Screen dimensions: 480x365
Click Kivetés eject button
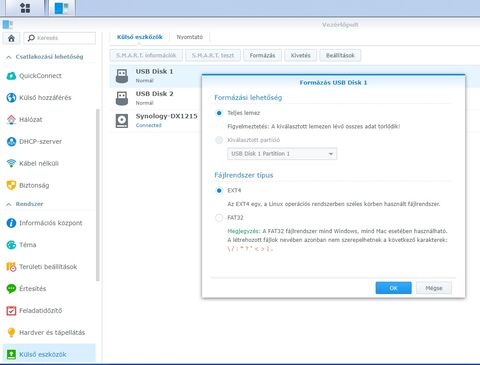pyautogui.click(x=300, y=55)
